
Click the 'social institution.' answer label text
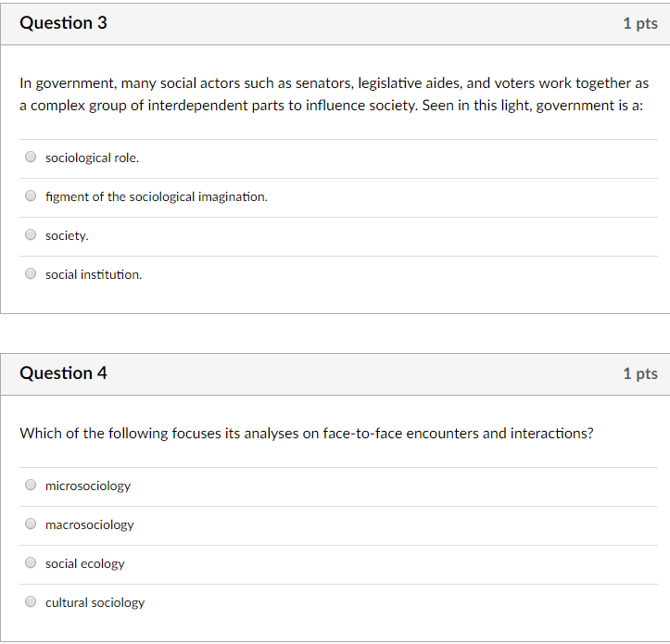94,274
